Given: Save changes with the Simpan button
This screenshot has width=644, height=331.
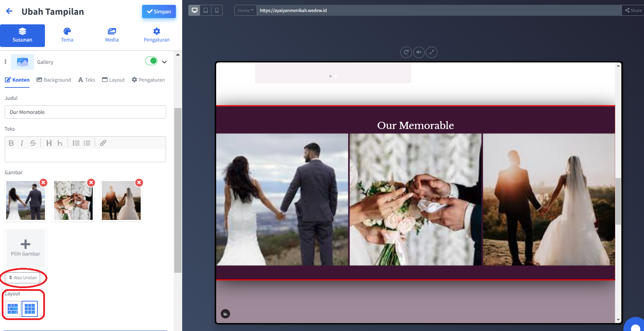Looking at the screenshot, I should coord(159,11).
